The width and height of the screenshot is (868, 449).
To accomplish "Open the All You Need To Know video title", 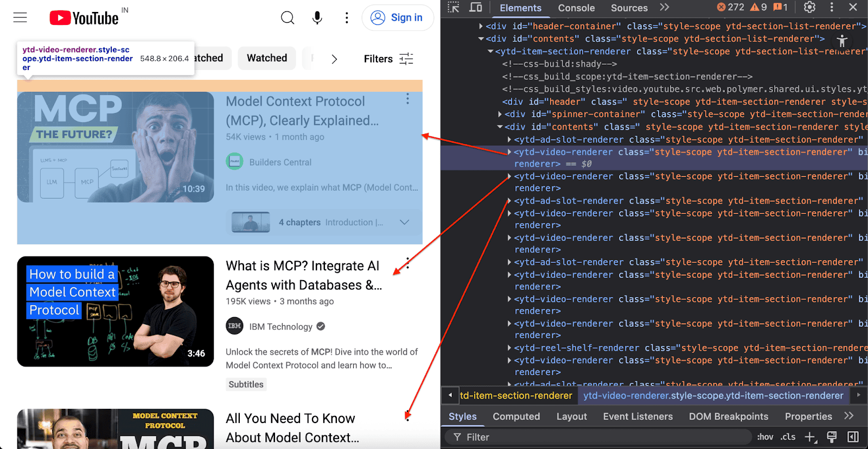I will pos(292,428).
